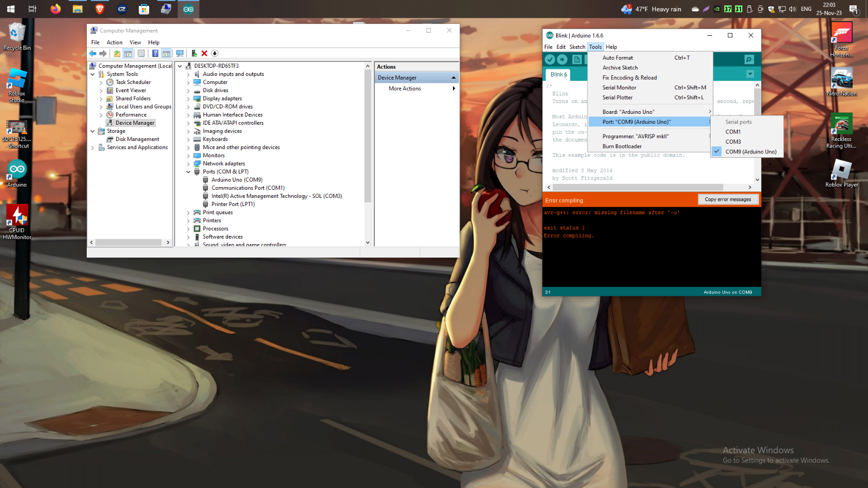Open the tab dropdown arrow beside Blink tab
Screen dimensions: 868x488
click(750, 74)
